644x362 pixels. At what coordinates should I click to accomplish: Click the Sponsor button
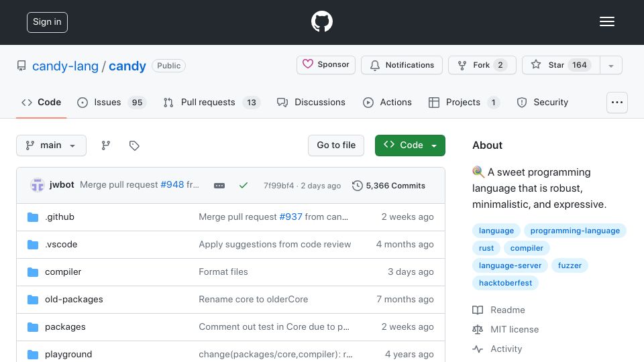click(x=326, y=65)
